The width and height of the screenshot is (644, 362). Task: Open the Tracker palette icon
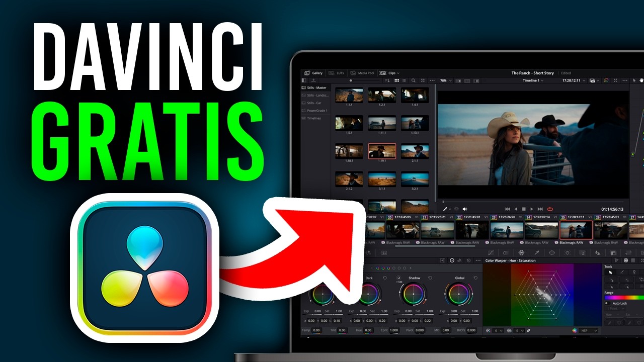(x=567, y=252)
